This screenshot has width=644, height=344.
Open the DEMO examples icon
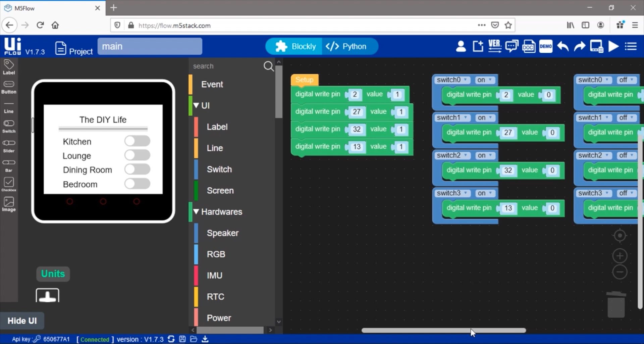coord(546,46)
